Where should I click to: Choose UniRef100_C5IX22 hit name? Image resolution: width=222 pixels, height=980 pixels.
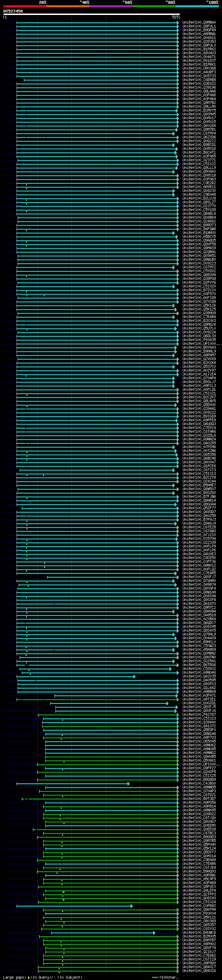coord(199,164)
